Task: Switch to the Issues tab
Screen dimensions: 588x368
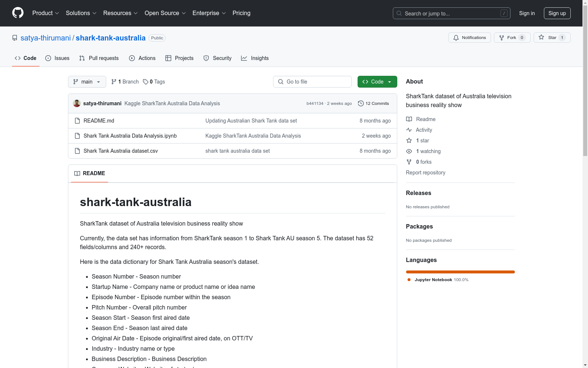Action: [57, 58]
